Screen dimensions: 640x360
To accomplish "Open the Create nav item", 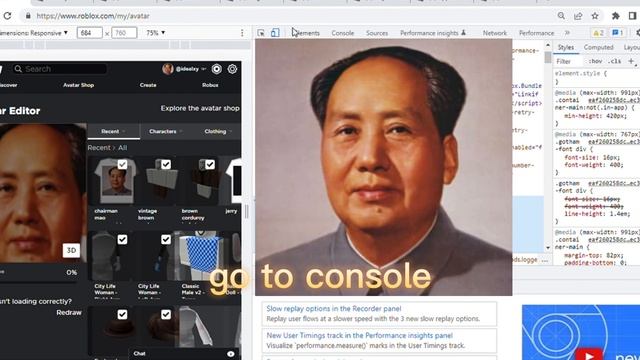I will 148,85.
